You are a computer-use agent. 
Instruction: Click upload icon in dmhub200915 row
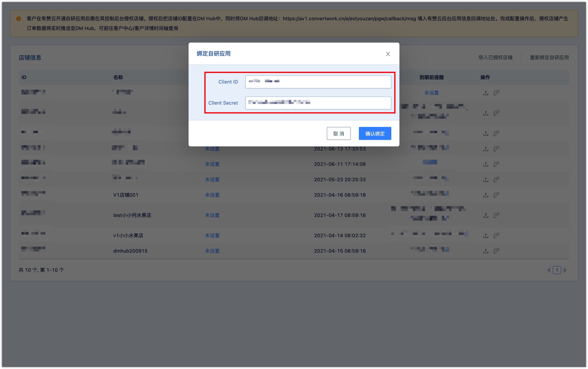486,251
